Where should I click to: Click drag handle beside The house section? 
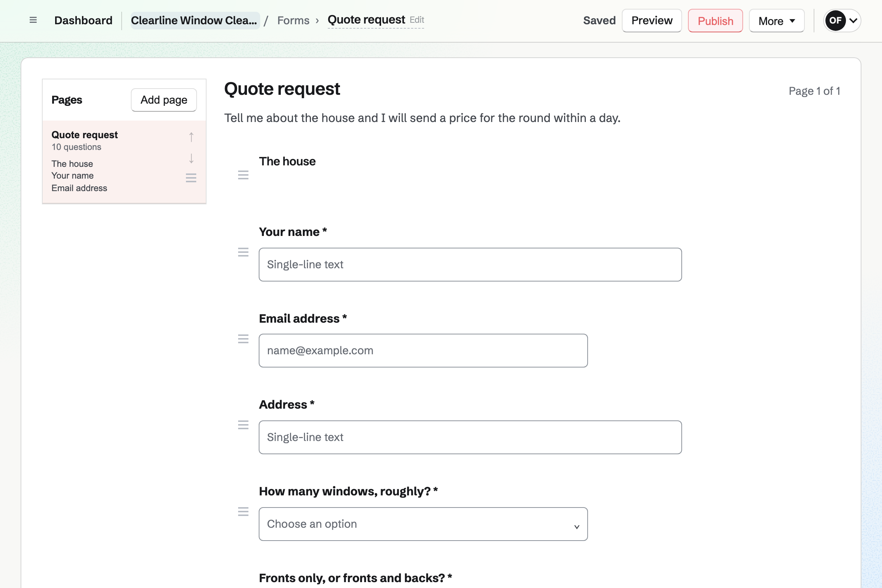(243, 175)
